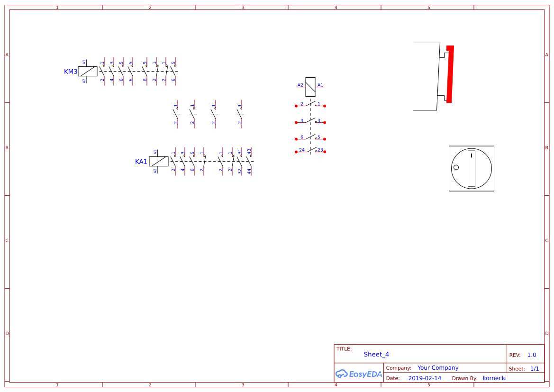The height and width of the screenshot is (392, 554).
Task: Select the rotary selector switch symbol
Action: (x=472, y=169)
